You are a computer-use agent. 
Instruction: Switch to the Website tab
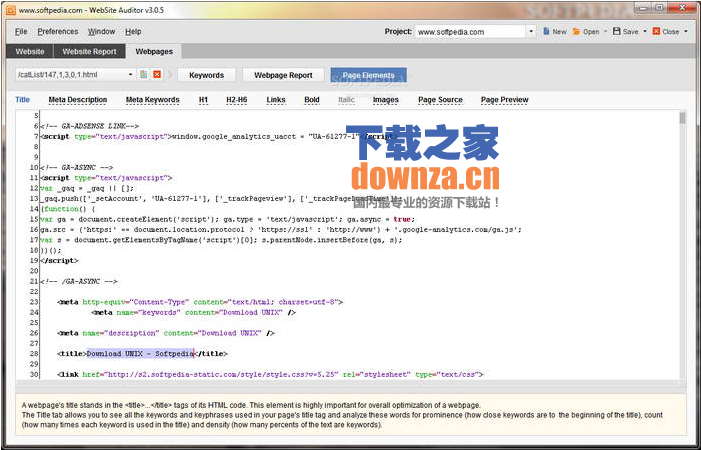click(x=30, y=51)
